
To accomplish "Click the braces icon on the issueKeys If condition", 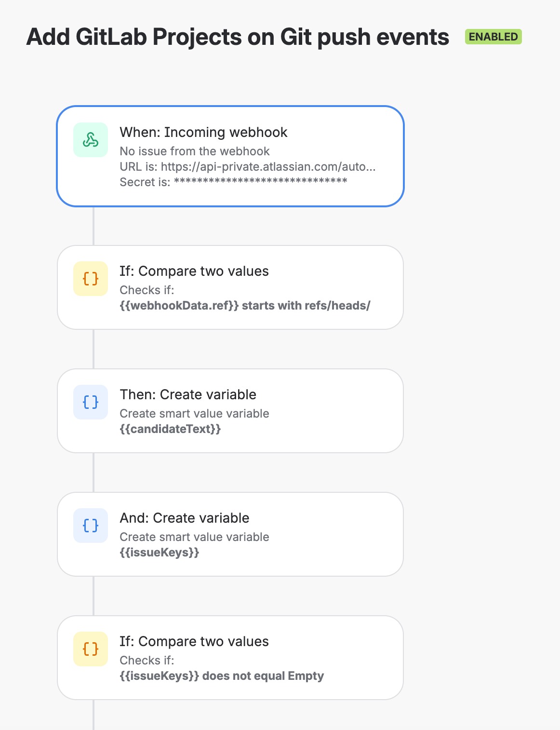I will pyautogui.click(x=90, y=649).
